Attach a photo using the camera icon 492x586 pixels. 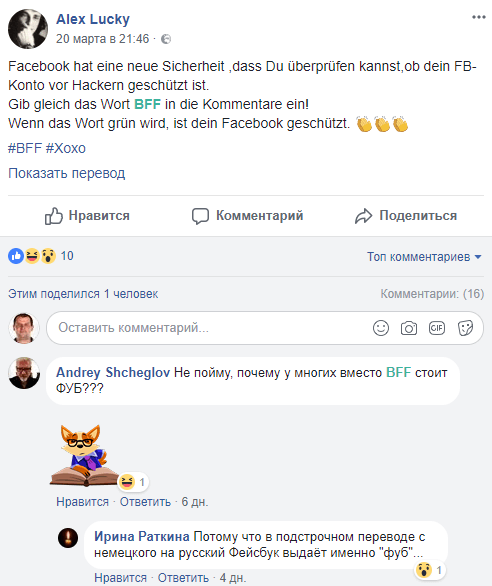pos(409,328)
